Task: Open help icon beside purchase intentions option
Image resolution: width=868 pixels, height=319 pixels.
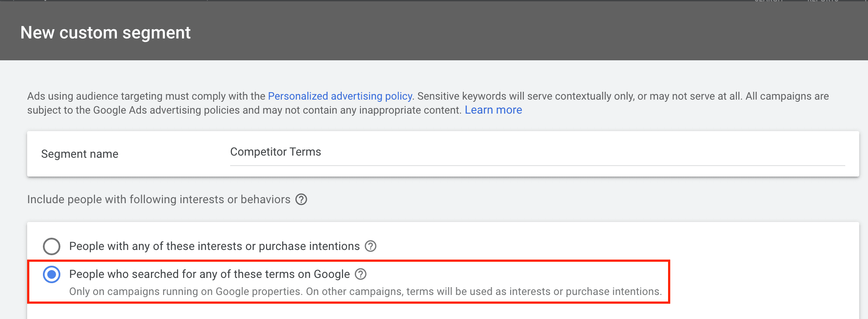Action: (x=371, y=246)
